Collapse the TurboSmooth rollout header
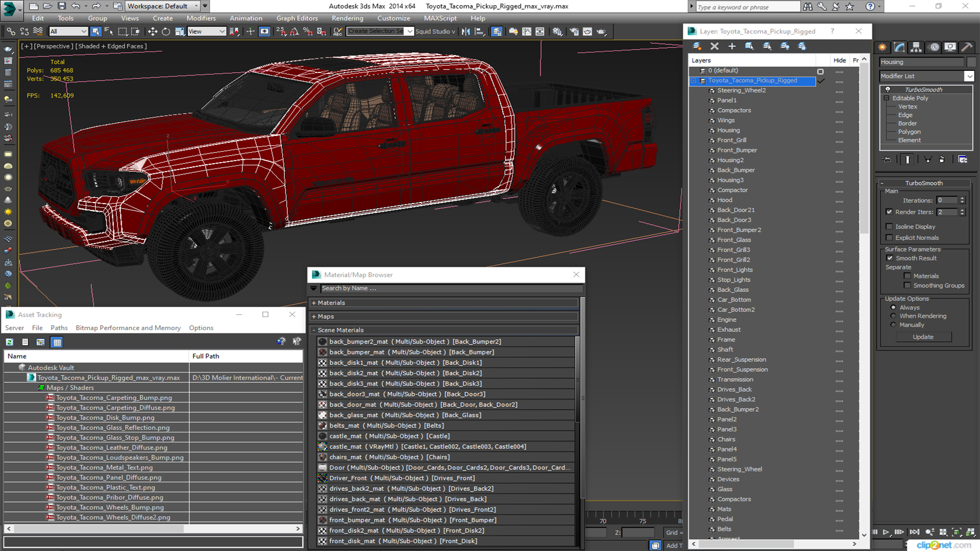Image resolution: width=980 pixels, height=551 pixels. pyautogui.click(x=924, y=183)
